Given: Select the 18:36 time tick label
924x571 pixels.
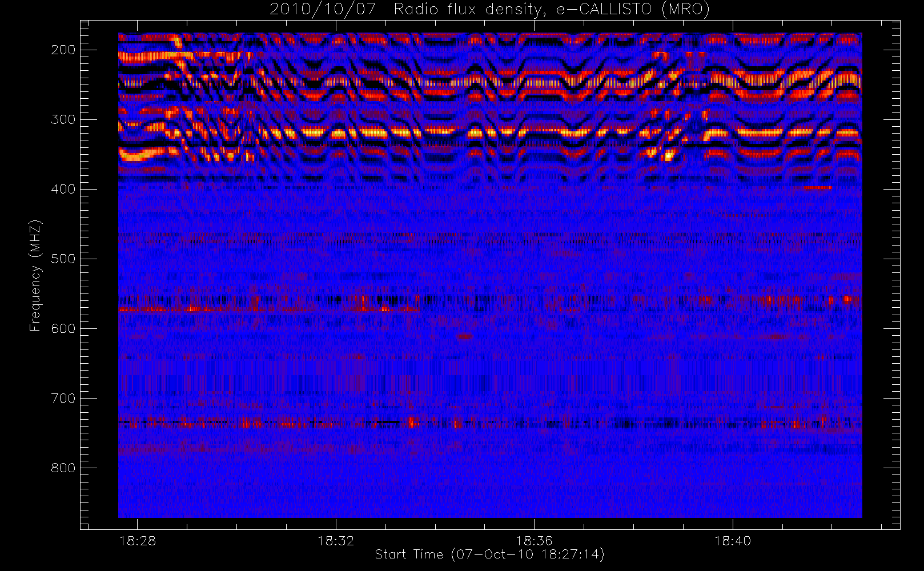Looking at the screenshot, I should pyautogui.click(x=534, y=541).
